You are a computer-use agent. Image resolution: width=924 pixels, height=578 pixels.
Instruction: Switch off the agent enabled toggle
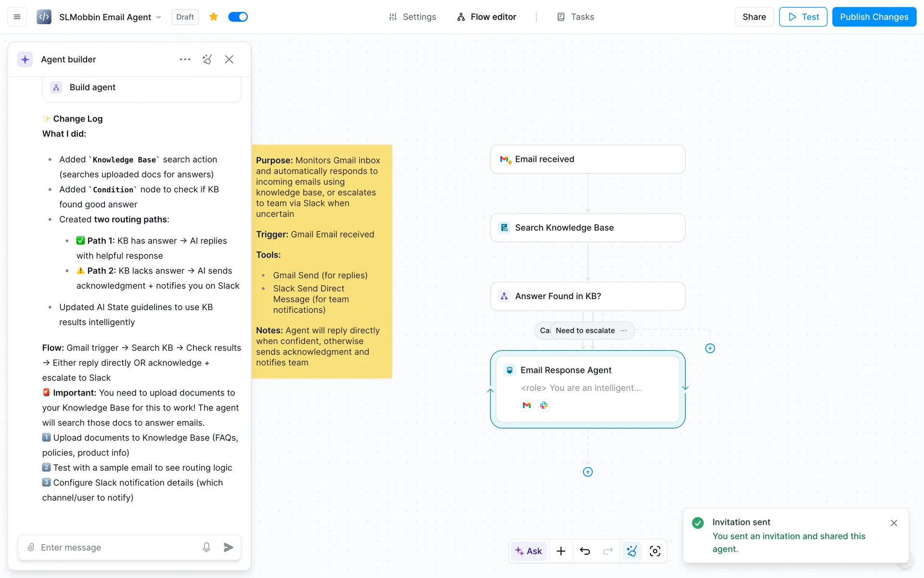tap(238, 17)
